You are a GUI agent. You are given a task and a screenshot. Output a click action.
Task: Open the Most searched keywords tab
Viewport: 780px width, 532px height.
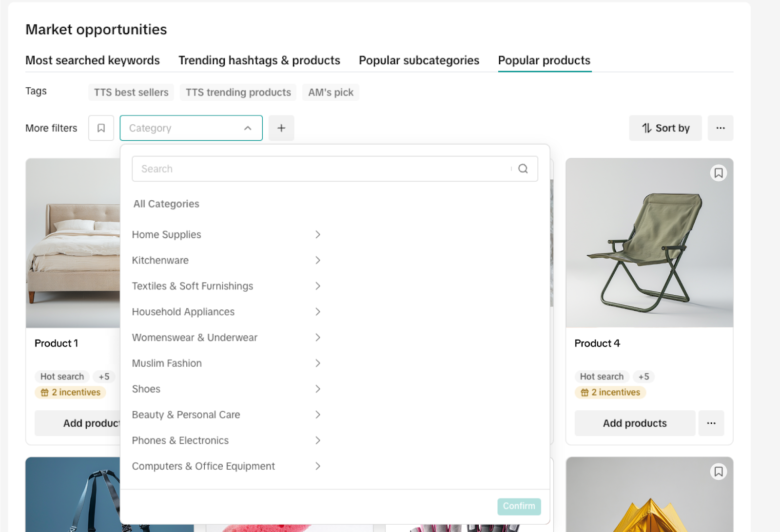[93, 60]
